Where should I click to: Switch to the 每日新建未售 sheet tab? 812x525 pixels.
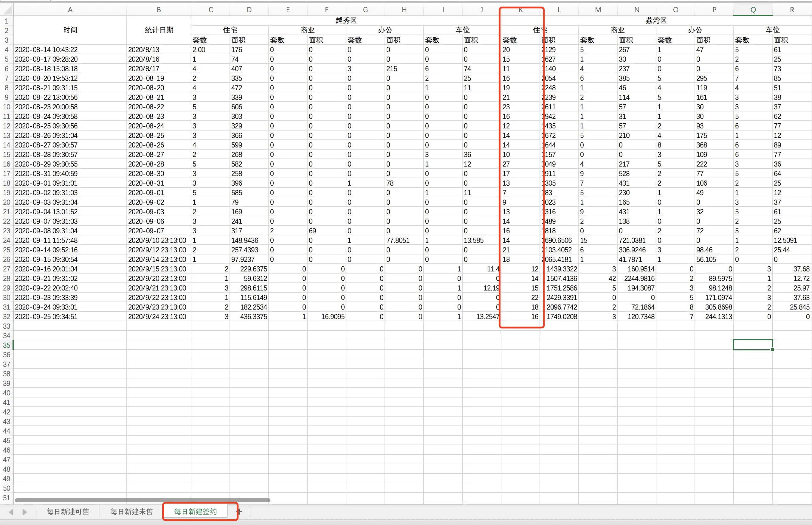tap(132, 512)
